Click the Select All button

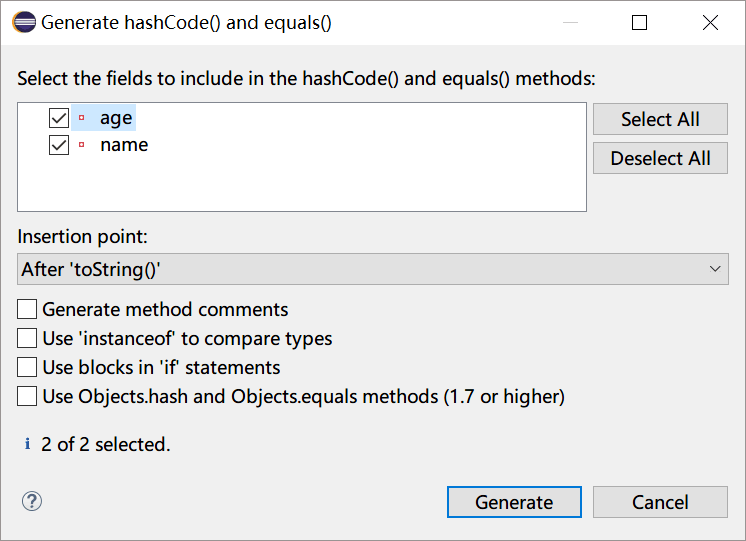[x=660, y=119]
